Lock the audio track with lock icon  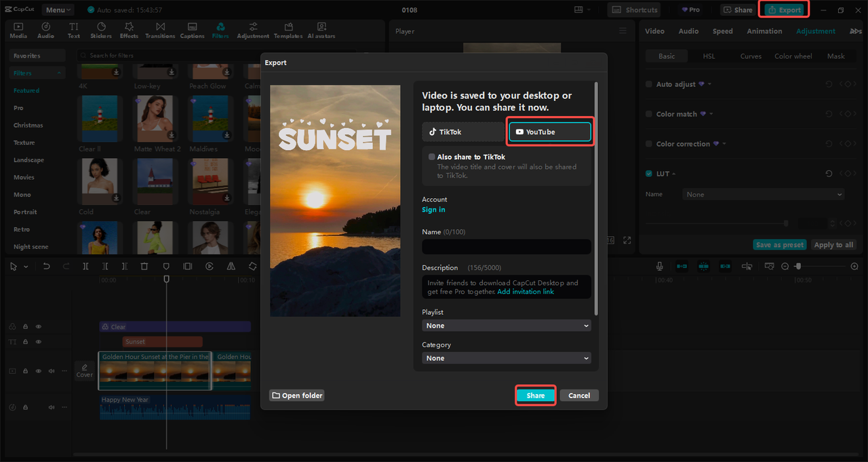click(x=25, y=407)
